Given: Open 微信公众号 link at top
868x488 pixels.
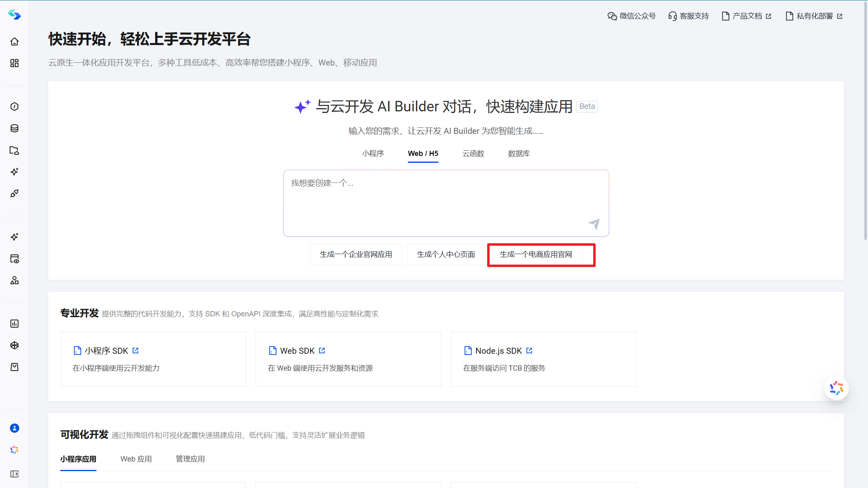Looking at the screenshot, I should coord(632,16).
